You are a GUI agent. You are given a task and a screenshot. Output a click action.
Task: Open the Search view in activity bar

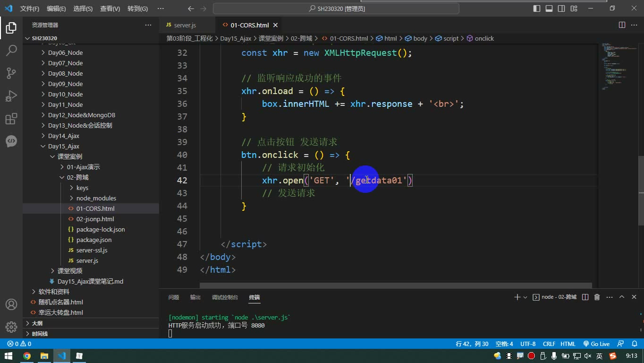11,51
